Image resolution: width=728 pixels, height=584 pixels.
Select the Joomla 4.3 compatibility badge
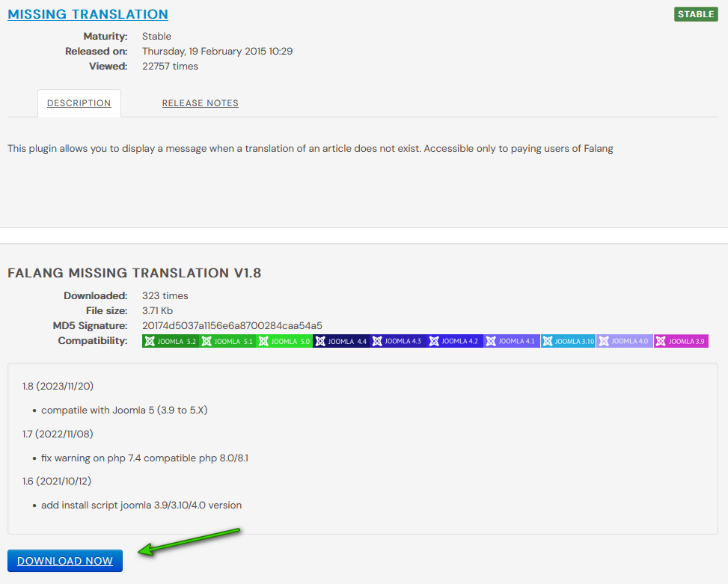click(x=398, y=342)
